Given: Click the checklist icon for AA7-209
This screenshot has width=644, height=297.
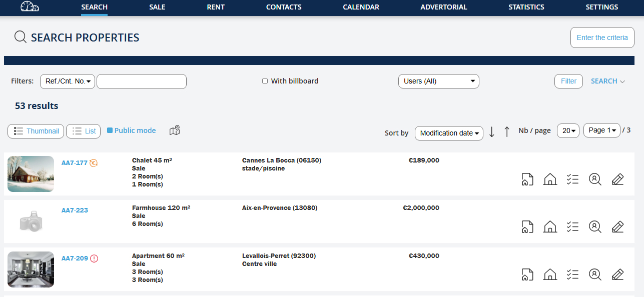Looking at the screenshot, I should (x=572, y=274).
